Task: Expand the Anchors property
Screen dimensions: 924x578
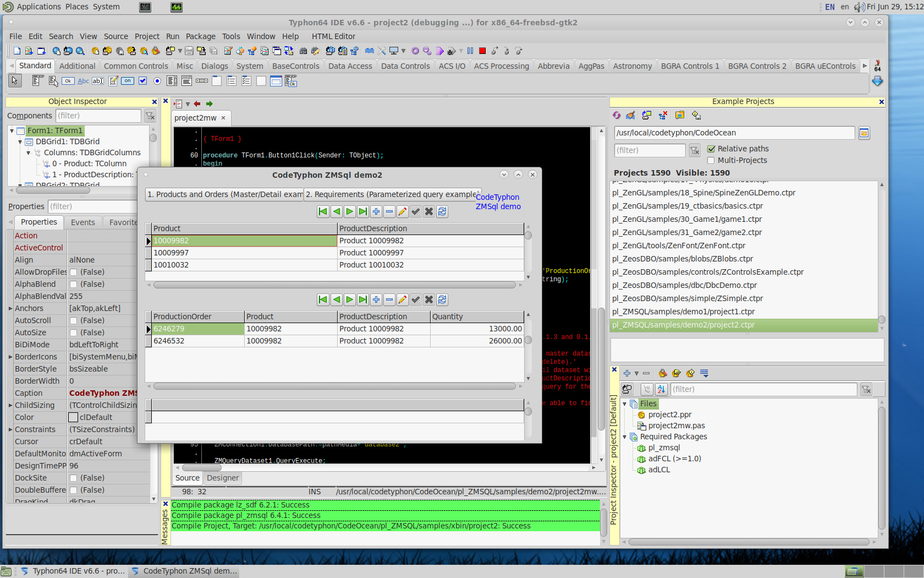Action: click(10, 308)
